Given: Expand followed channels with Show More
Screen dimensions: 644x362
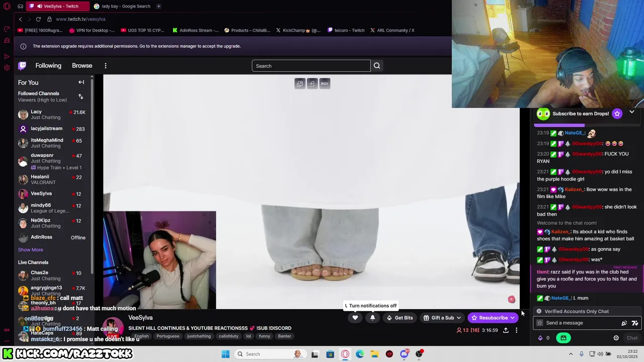Looking at the screenshot, I should pos(31,250).
